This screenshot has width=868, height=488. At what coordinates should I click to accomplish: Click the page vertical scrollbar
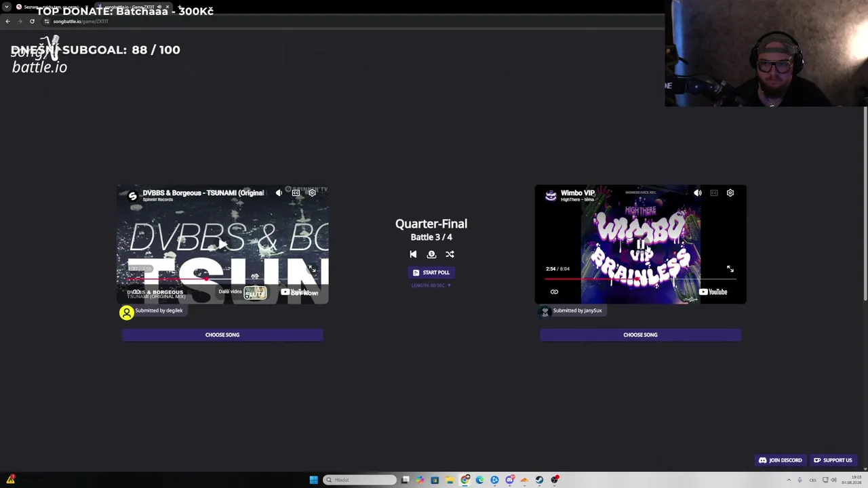865,203
